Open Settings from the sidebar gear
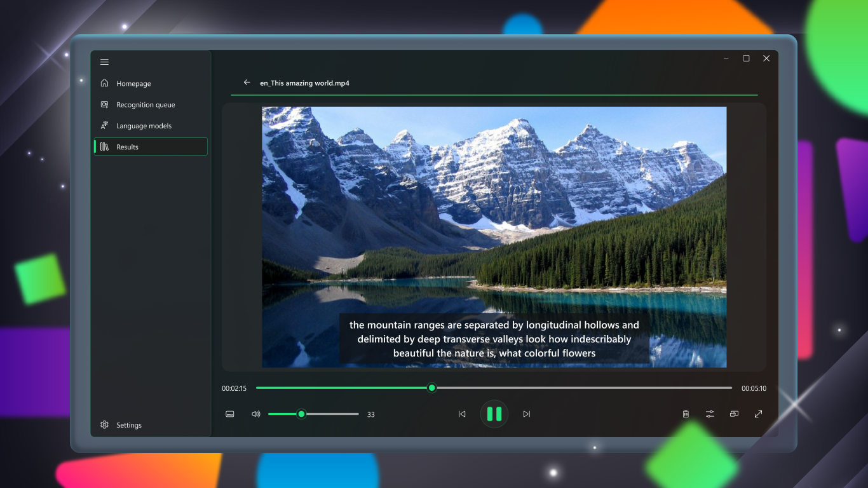This screenshot has width=868, height=488. [104, 424]
